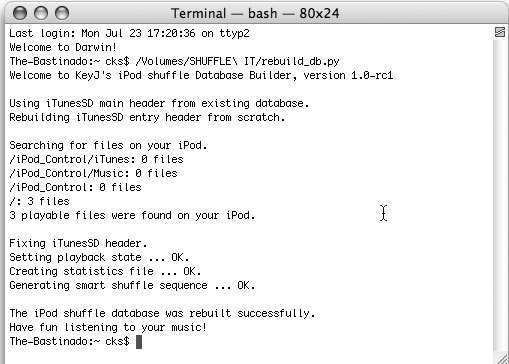Click '/iPod_Control/Music: 0 files' line

click(x=93, y=173)
